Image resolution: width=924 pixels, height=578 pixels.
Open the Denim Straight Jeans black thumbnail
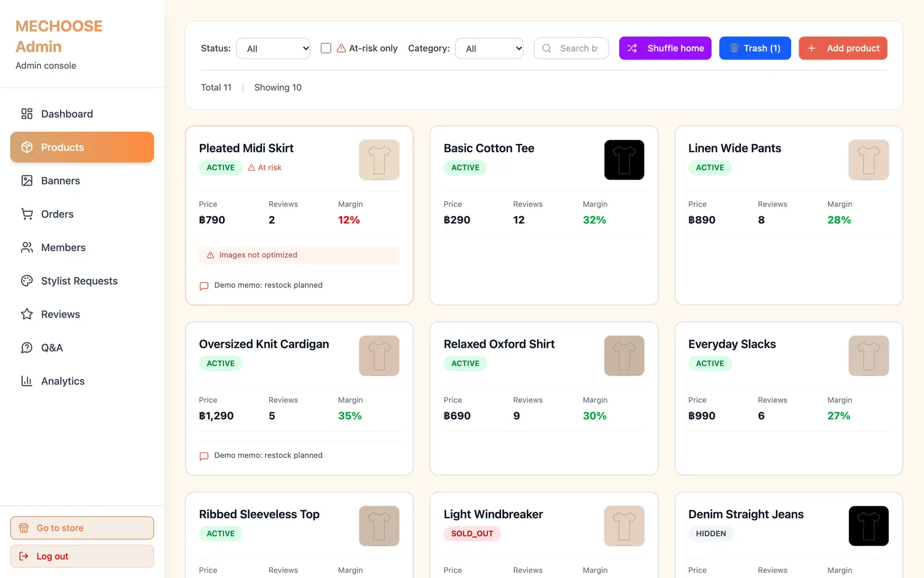(869, 526)
